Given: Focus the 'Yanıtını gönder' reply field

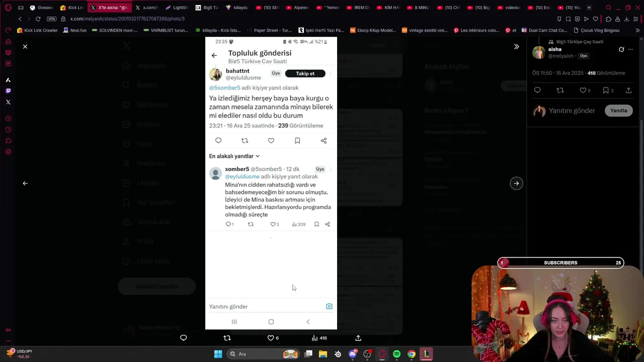Looking at the screenshot, I should click(572, 111).
